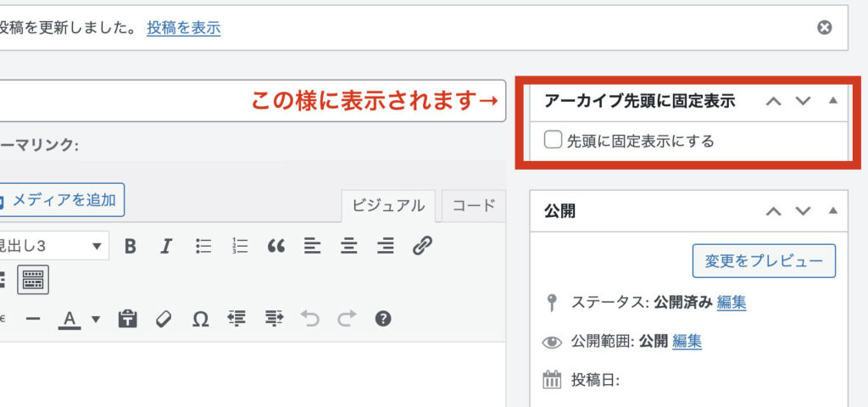
Task: Click the insert link icon
Action: click(x=422, y=246)
